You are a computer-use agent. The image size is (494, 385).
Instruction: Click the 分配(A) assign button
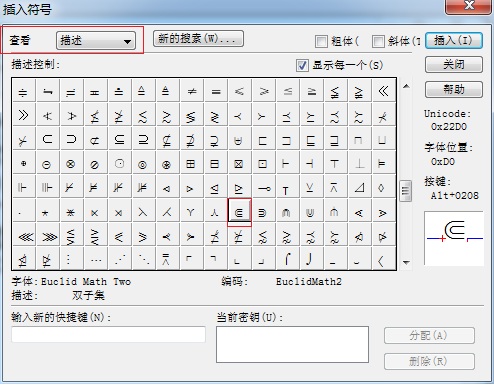click(429, 336)
